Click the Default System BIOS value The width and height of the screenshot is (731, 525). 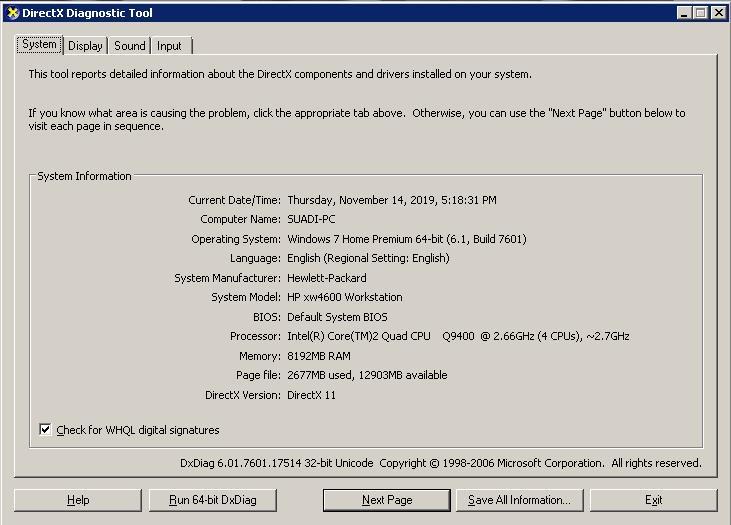point(337,317)
